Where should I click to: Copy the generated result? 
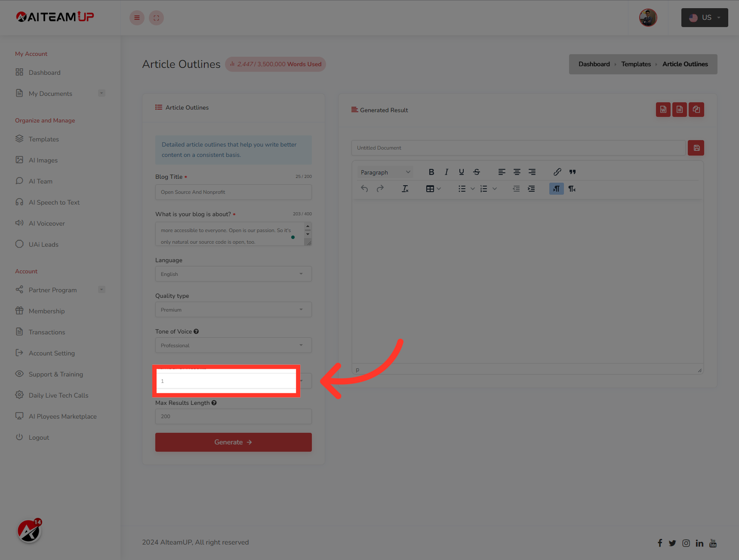tap(696, 110)
